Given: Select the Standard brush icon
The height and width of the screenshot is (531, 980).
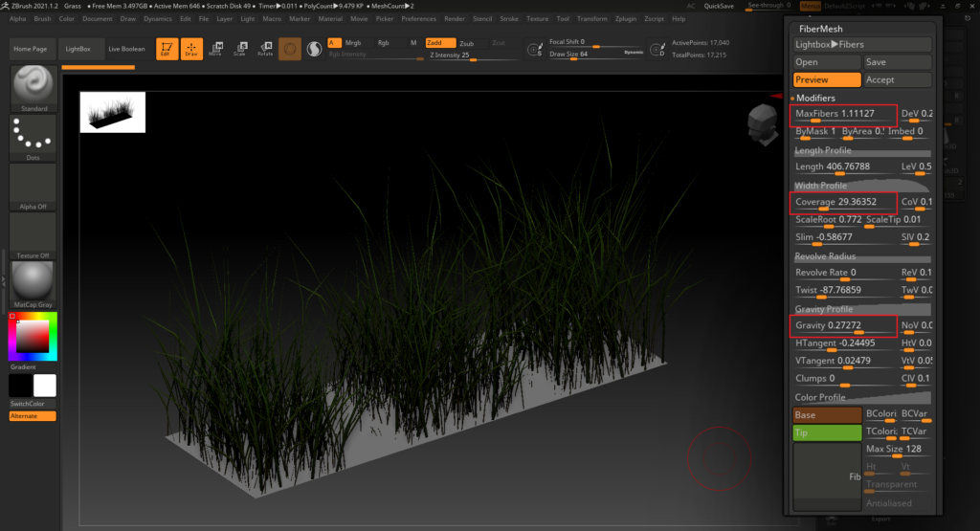Looking at the screenshot, I should coord(33,85).
